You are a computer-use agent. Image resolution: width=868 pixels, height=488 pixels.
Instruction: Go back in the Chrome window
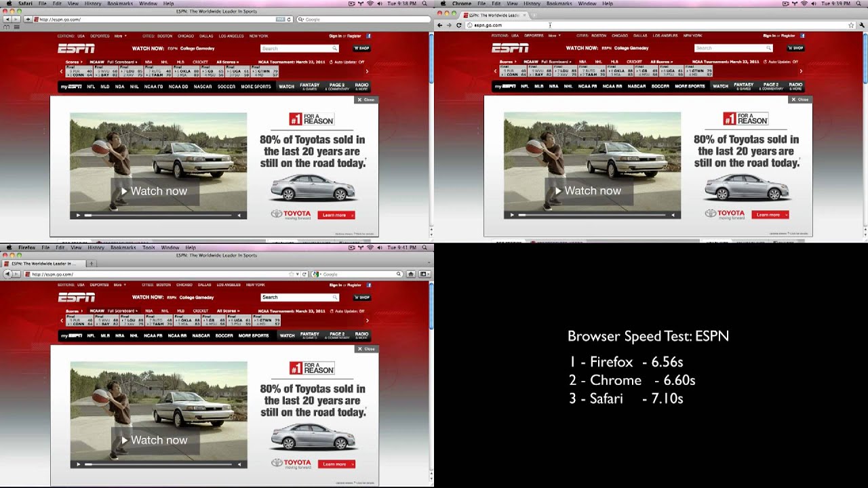tap(439, 25)
